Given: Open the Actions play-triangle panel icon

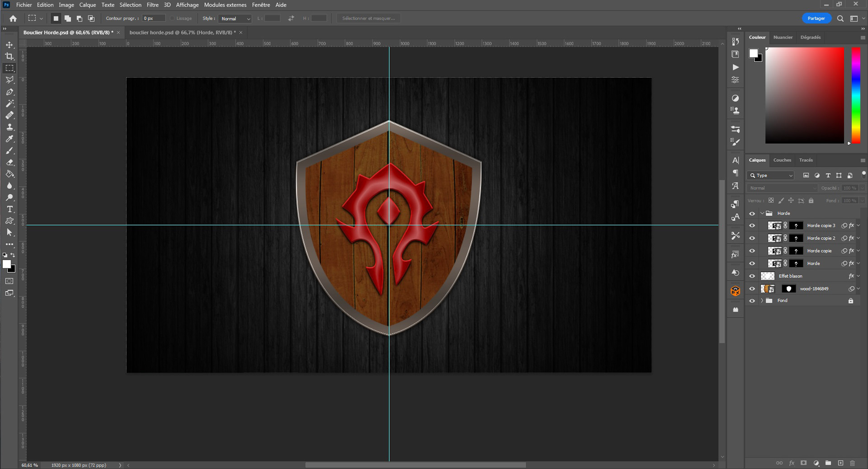Looking at the screenshot, I should click(x=736, y=67).
